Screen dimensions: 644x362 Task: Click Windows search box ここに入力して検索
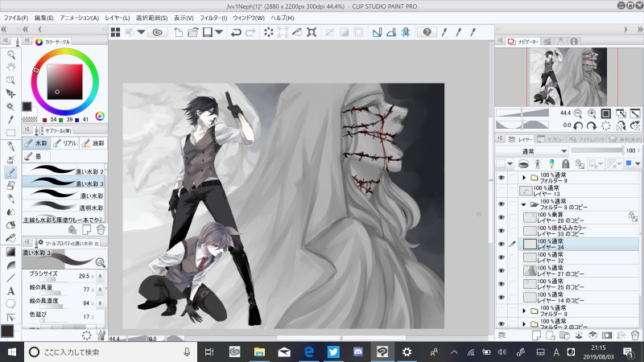tap(109, 352)
